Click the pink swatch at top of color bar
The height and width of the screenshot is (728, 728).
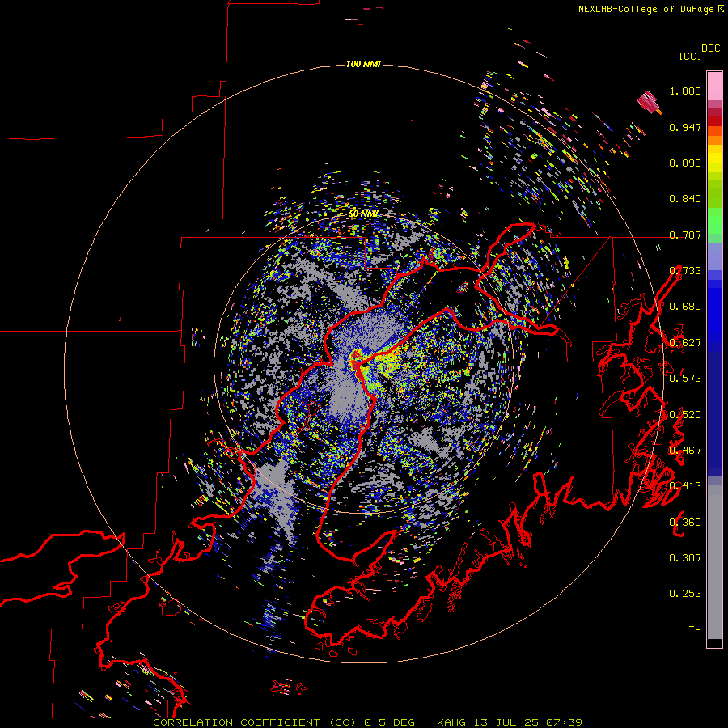click(x=714, y=86)
